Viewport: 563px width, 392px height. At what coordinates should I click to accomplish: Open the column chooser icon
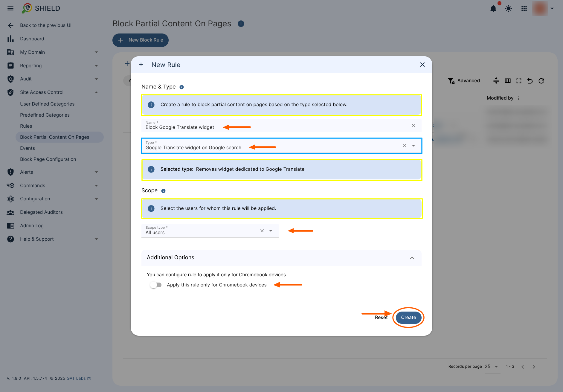point(508,81)
